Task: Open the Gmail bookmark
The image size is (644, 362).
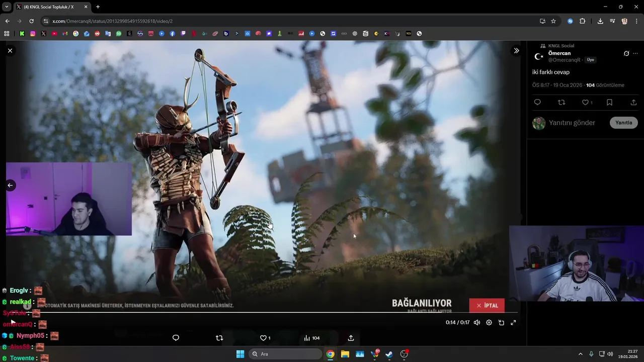Action: [65, 34]
